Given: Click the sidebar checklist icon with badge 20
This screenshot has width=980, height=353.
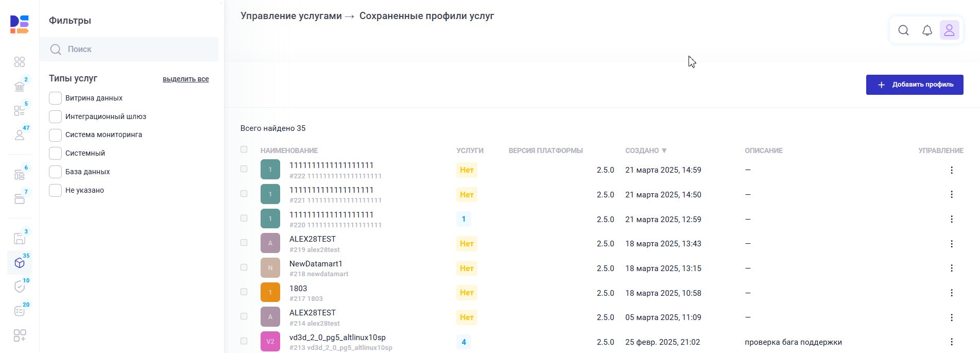Looking at the screenshot, I should pos(20,311).
